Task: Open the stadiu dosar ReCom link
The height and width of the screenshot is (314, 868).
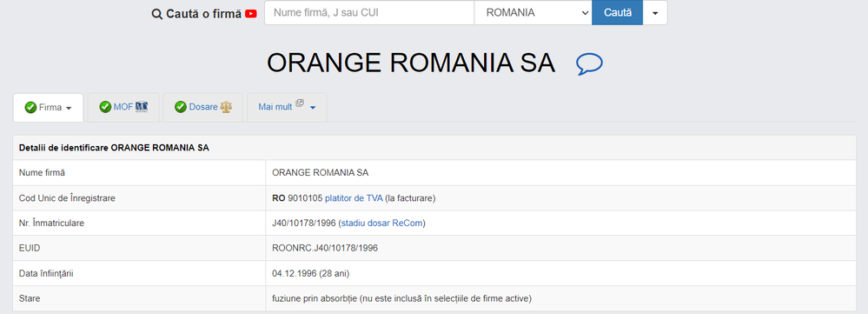Action: point(382,224)
